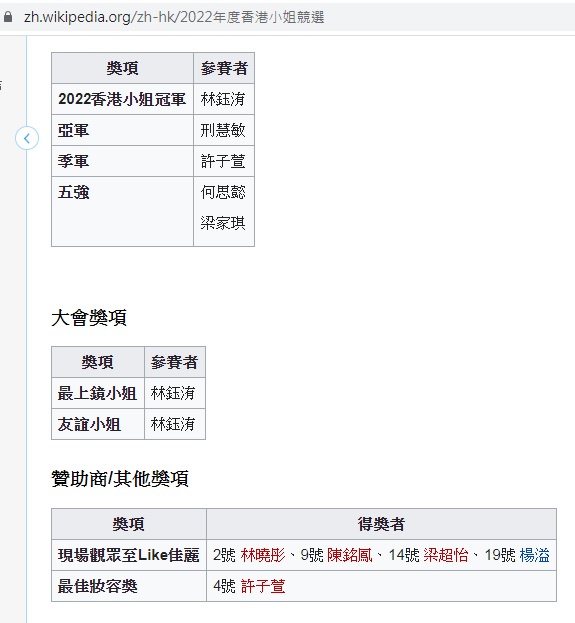The image size is (575, 623).
Task: Select the 季軍 cell
Action: [x=122, y=161]
